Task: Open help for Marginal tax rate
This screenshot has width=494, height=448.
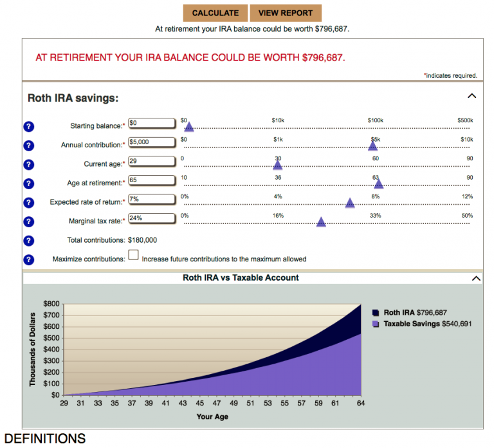Action: 29,221
